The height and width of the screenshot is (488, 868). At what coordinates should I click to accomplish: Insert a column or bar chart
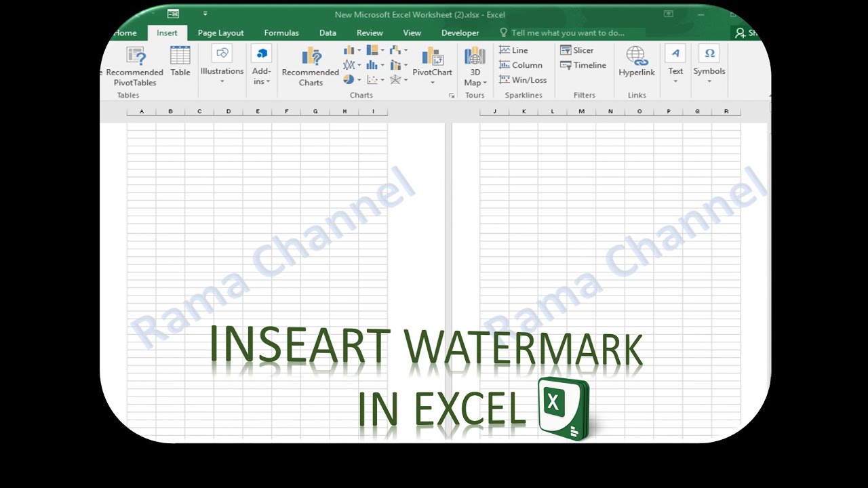coord(352,50)
